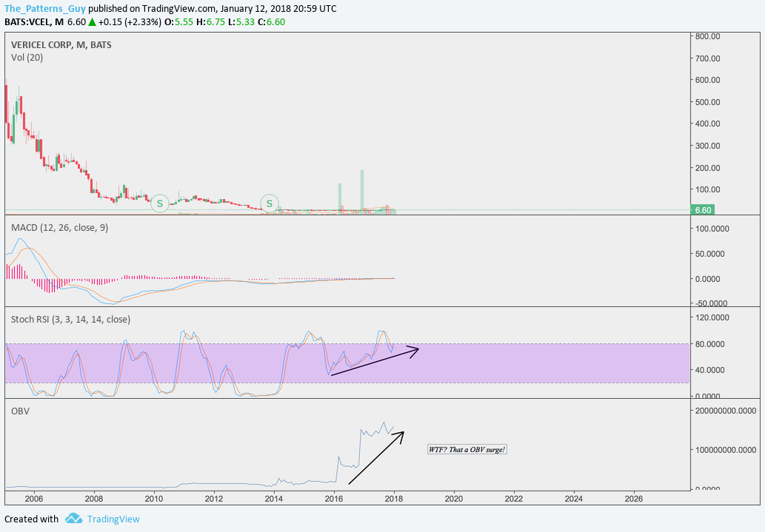Click the 800.00 price scale value
The image size is (765, 532).
[x=708, y=36]
